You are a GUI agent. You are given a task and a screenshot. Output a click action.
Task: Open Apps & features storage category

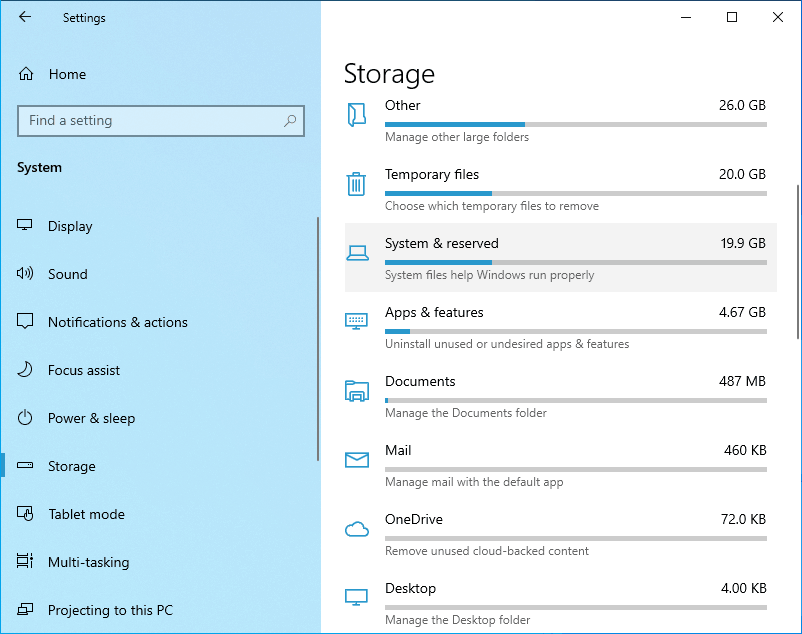[x=561, y=326]
